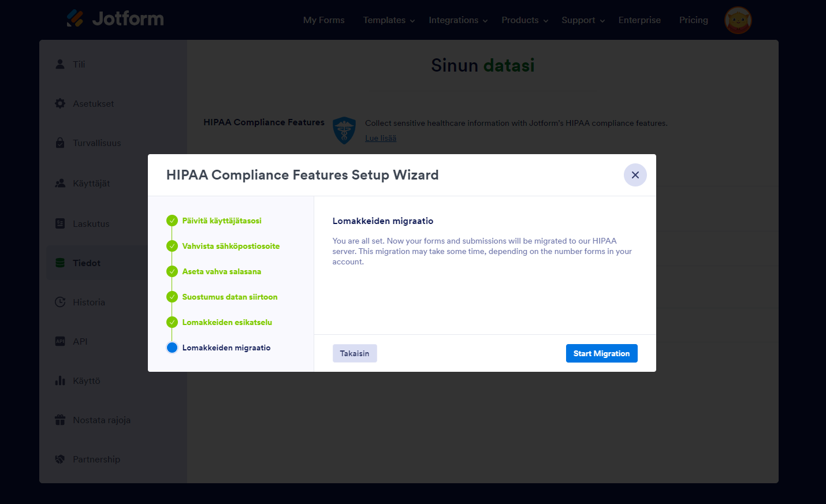Viewport: 826px width, 504px height.
Task: Click the Sinun datasi page title
Action: (x=483, y=65)
